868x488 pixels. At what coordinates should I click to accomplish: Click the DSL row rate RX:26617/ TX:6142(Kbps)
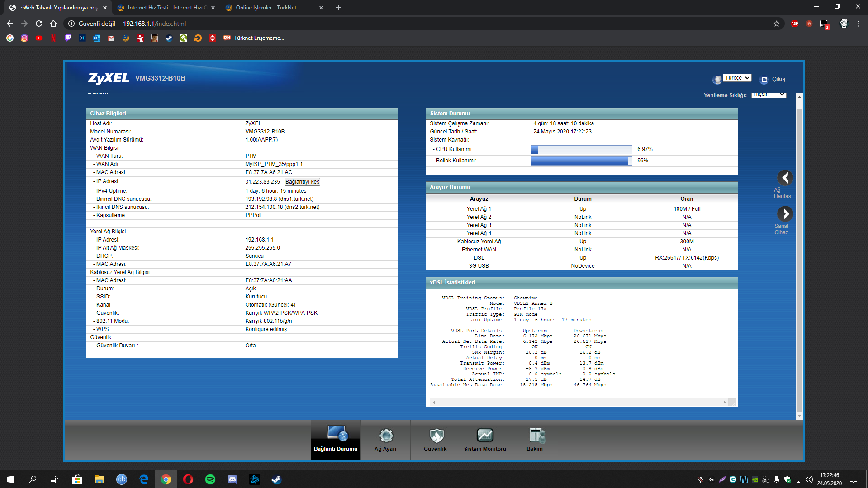pyautogui.click(x=687, y=258)
